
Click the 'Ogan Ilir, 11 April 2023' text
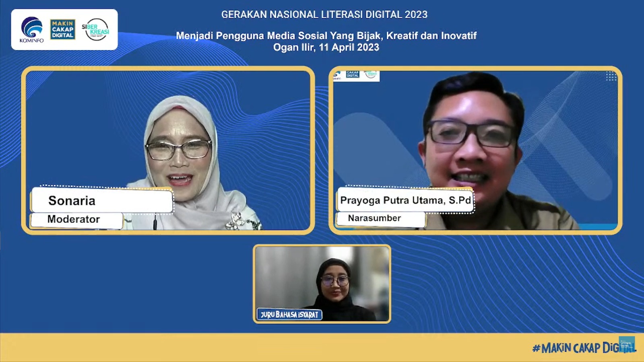tap(326, 47)
